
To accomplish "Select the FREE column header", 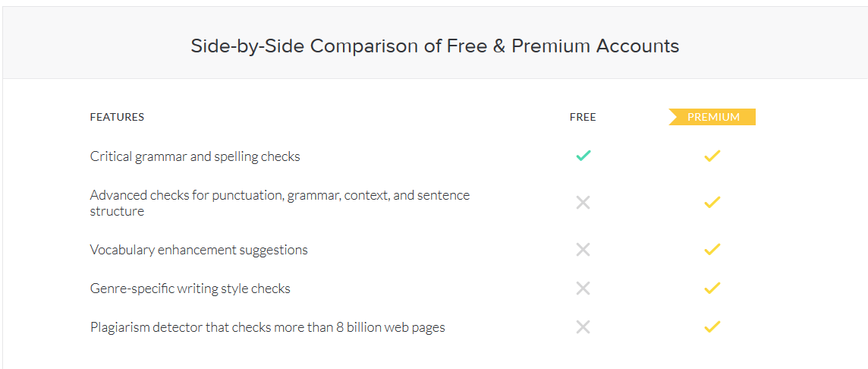I will pos(583,117).
